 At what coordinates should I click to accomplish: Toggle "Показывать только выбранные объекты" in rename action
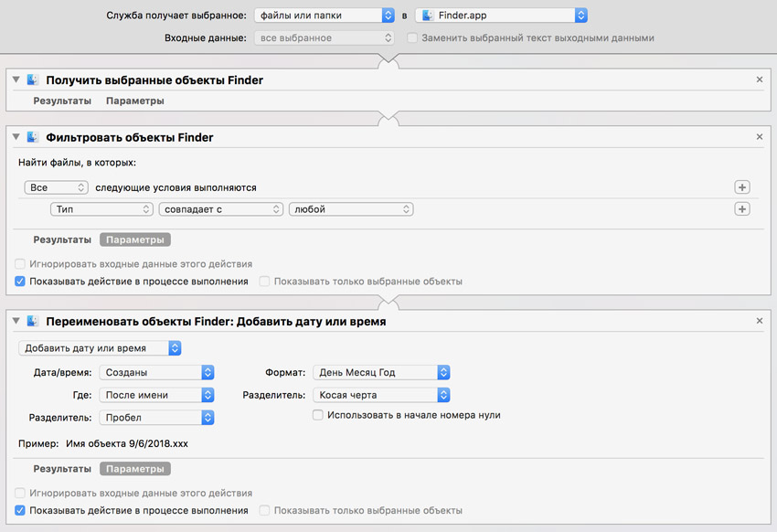pos(264,510)
